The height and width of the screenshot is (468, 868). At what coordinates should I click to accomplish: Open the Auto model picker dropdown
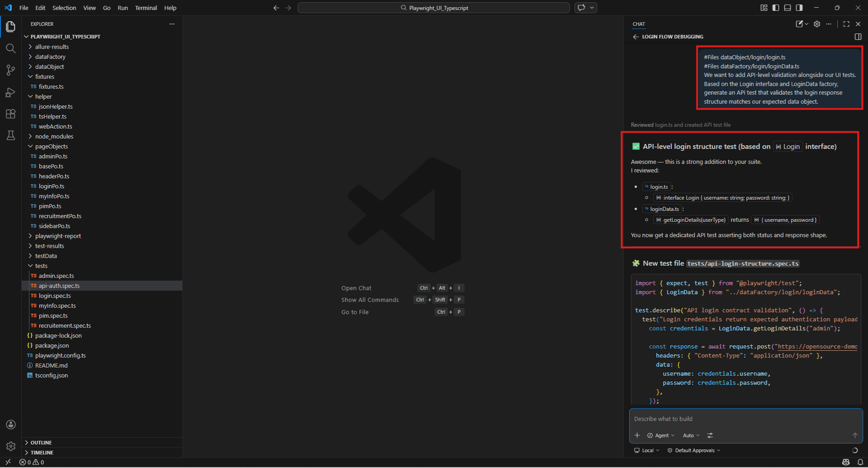pyautogui.click(x=691, y=435)
